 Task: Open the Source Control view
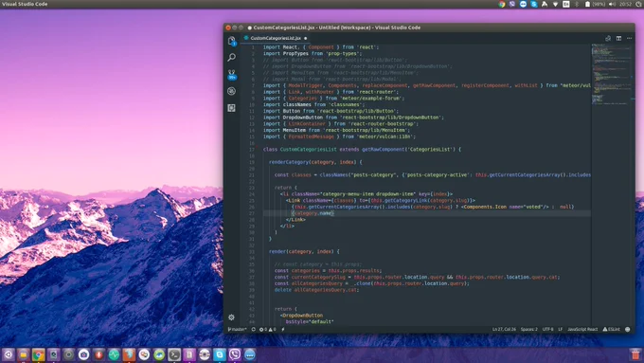232,75
